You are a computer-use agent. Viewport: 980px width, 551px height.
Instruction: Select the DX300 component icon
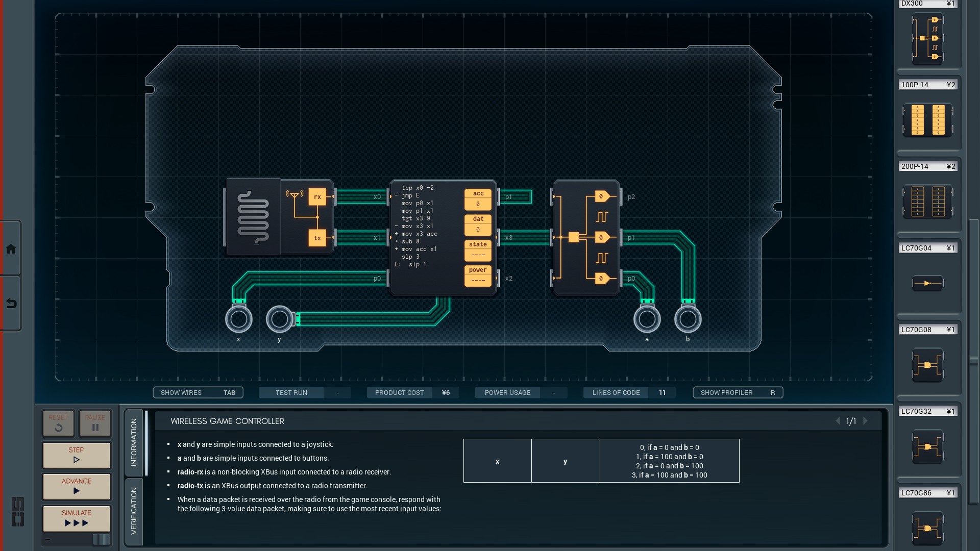pos(927,39)
